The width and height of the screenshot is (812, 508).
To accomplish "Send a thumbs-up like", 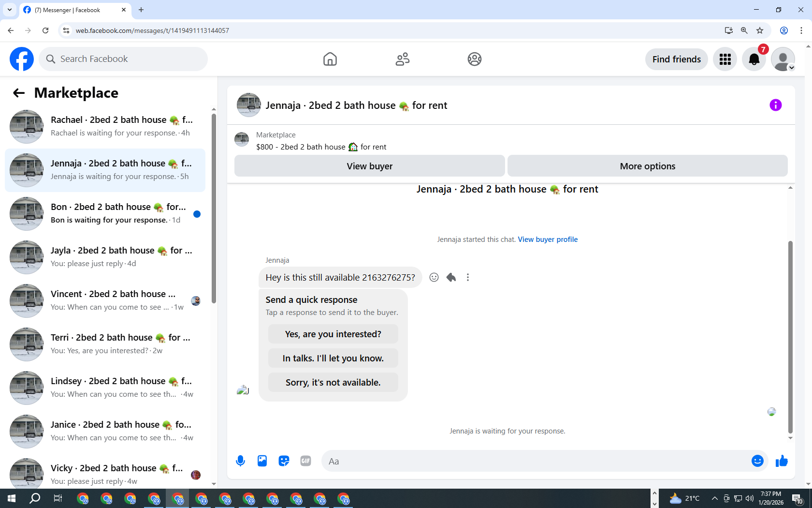I will point(782,461).
